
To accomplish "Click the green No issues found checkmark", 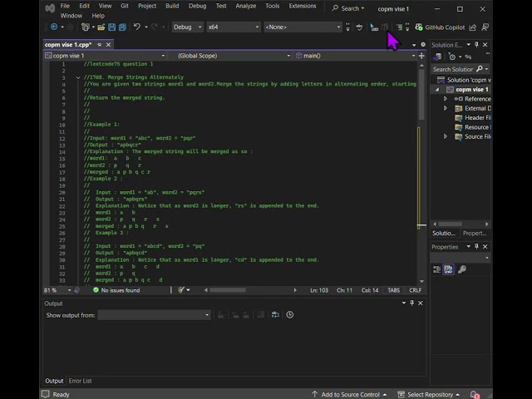I will [x=96, y=290].
